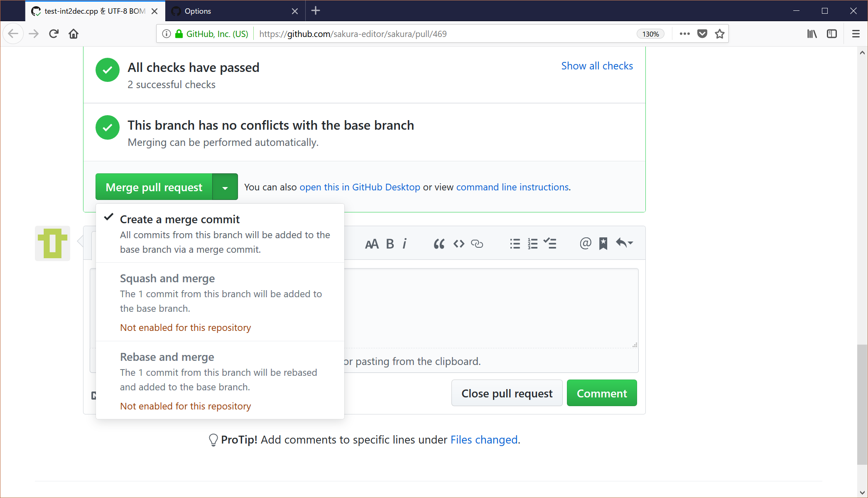The height and width of the screenshot is (498, 868).
Task: Open the @ mention suggestions
Action: pos(585,244)
